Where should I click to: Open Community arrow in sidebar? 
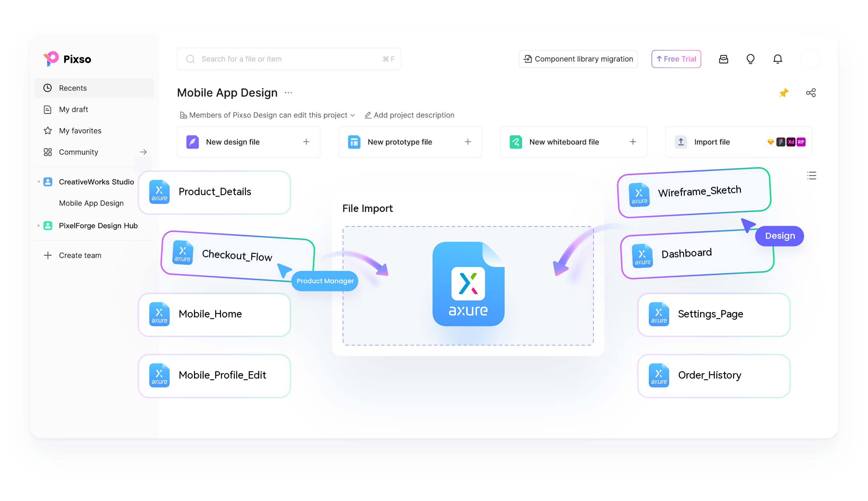[143, 152]
